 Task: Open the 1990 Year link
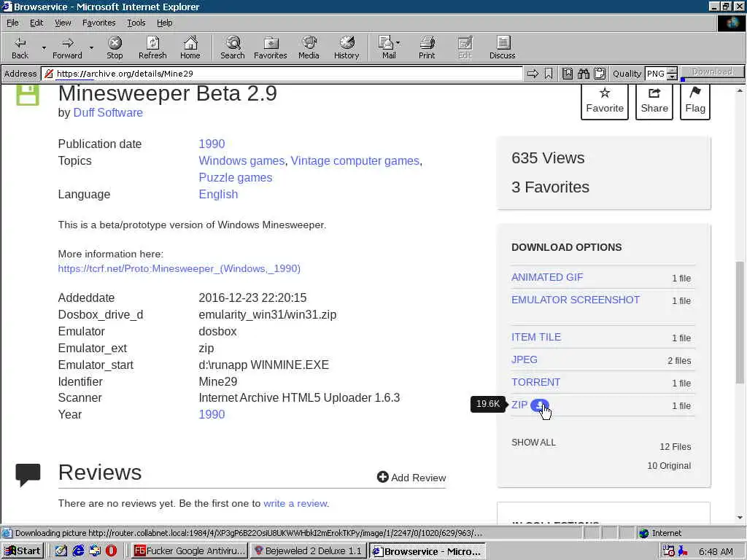point(212,414)
